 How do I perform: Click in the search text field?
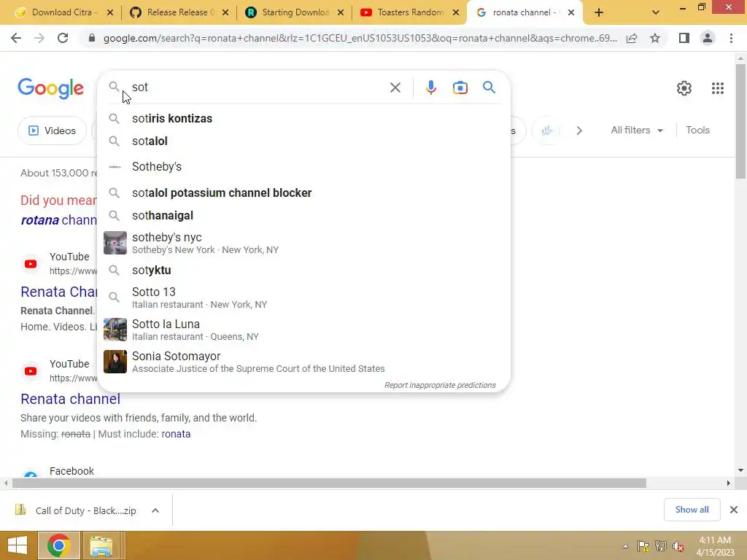point(258,87)
